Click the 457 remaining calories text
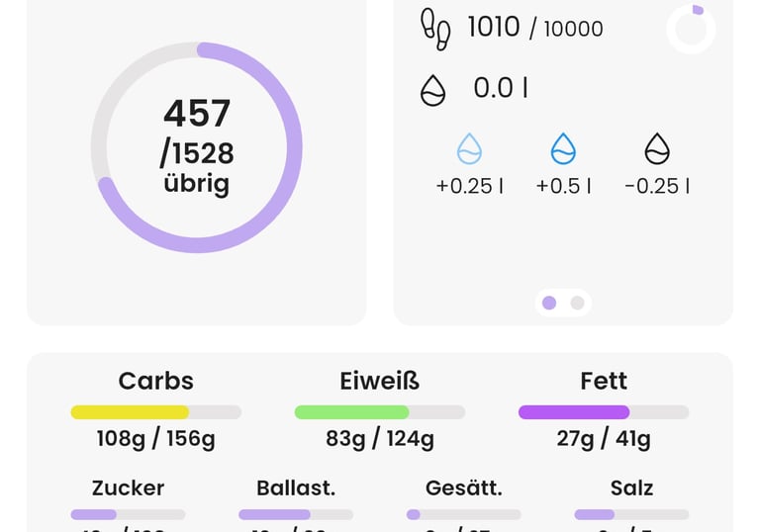The width and height of the screenshot is (760, 532). tap(197, 114)
